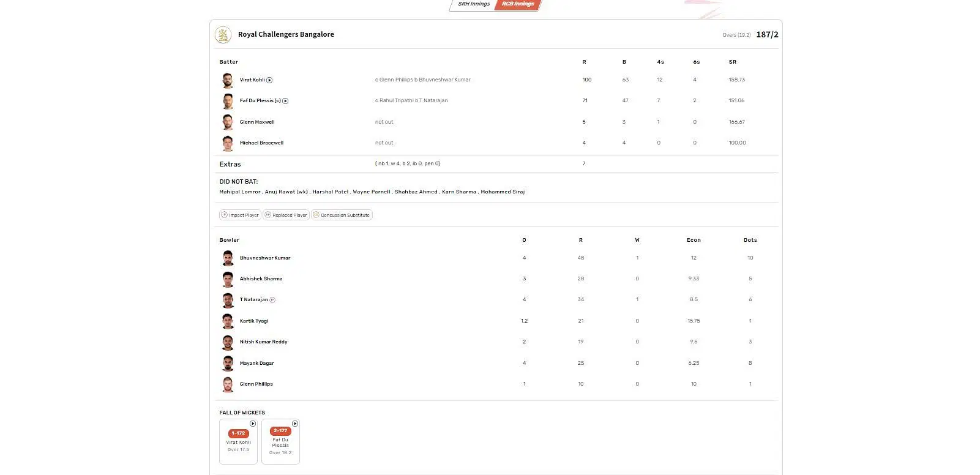Play video on the 1-172 fall of wicket card

(x=253, y=424)
